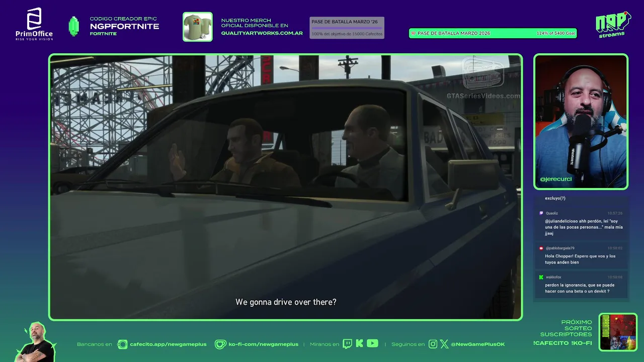The image size is (644, 362).
Task: Click the giveaway game cover thumbnail
Action: point(618,332)
